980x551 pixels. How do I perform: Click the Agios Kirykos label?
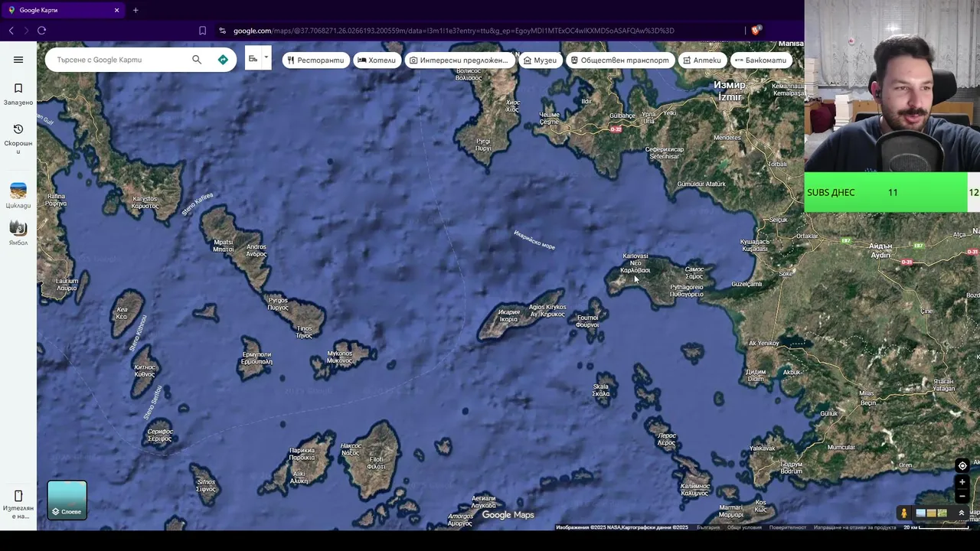point(547,311)
